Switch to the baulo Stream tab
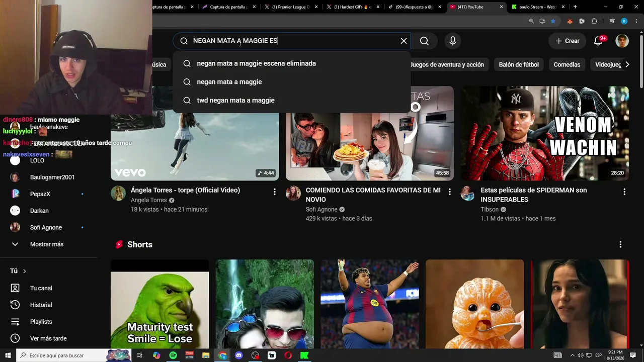644x362 pixels. [x=537, y=7]
